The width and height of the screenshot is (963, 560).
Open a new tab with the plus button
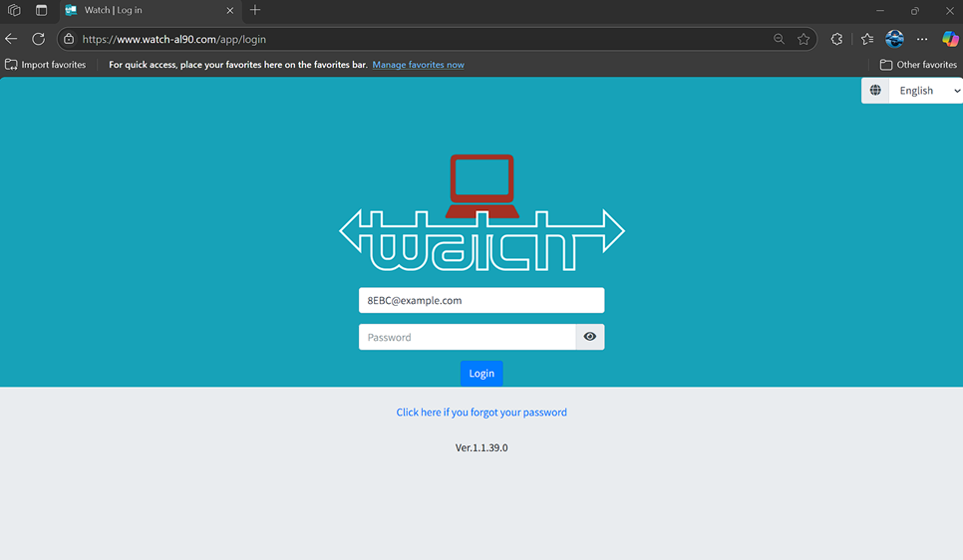(x=255, y=10)
